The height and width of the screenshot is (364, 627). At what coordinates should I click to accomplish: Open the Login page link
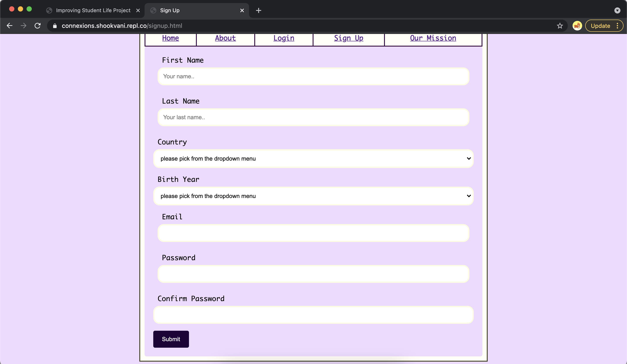tap(284, 38)
